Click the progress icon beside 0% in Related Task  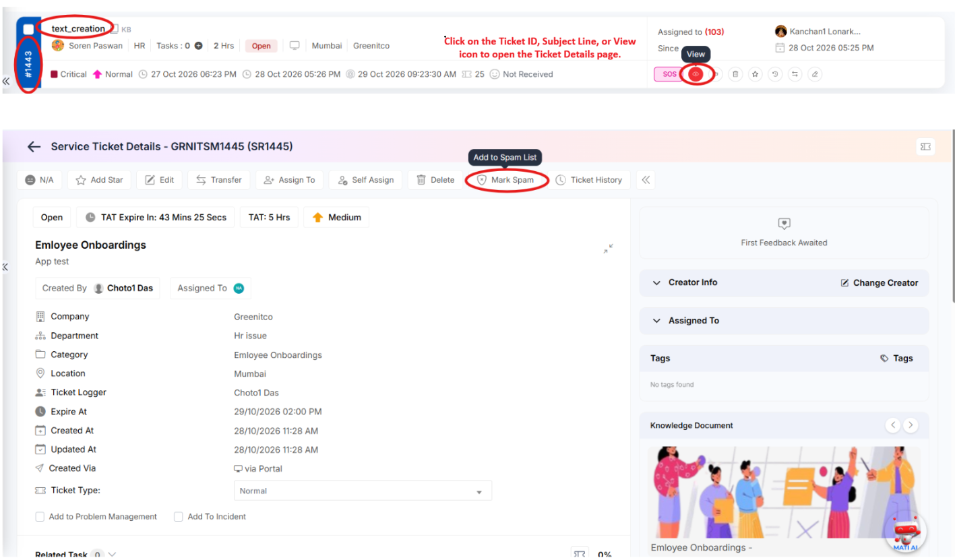tap(580, 554)
